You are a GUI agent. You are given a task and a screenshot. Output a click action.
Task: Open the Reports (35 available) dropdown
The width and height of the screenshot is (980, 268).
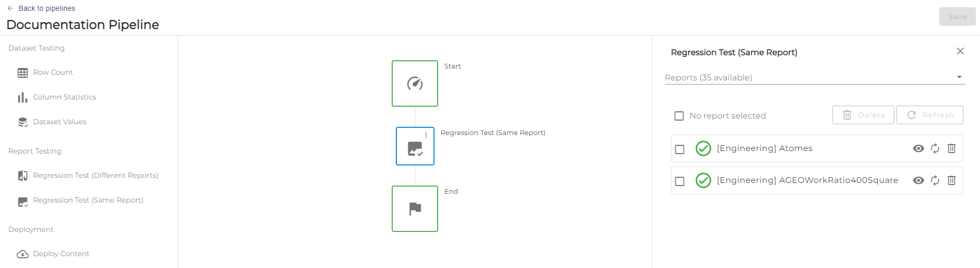(x=815, y=77)
